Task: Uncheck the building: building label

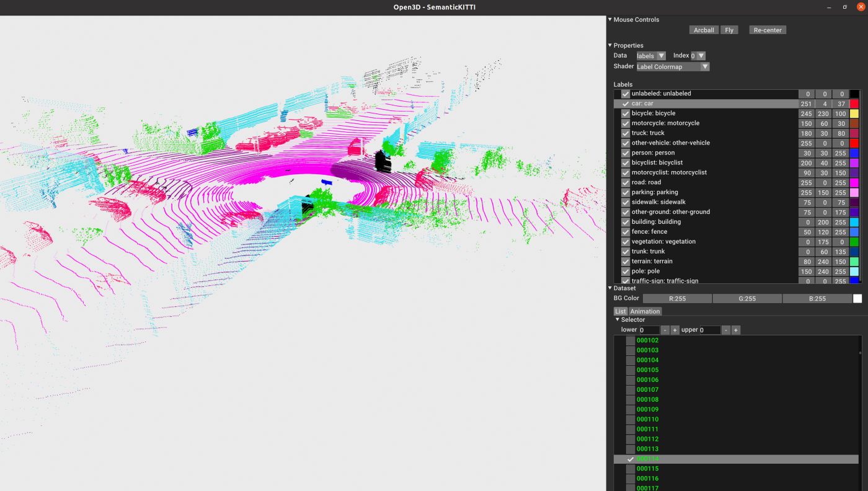Action: point(625,222)
